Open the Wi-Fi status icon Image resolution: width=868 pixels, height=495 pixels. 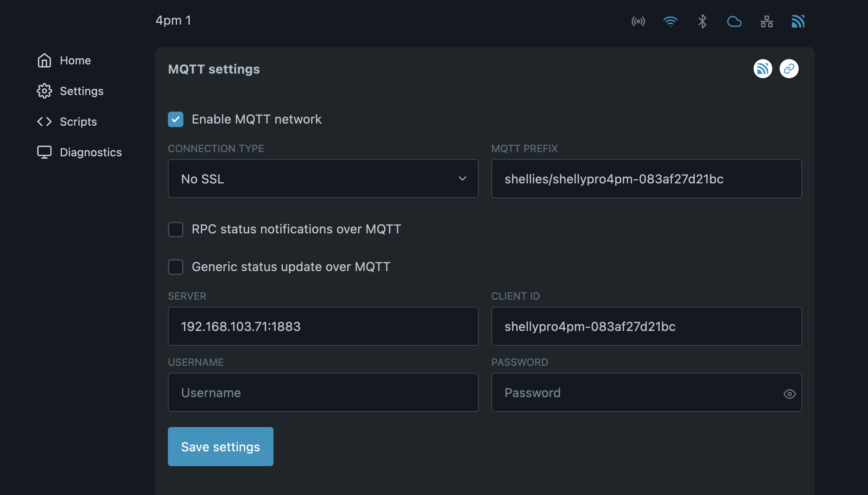click(670, 21)
